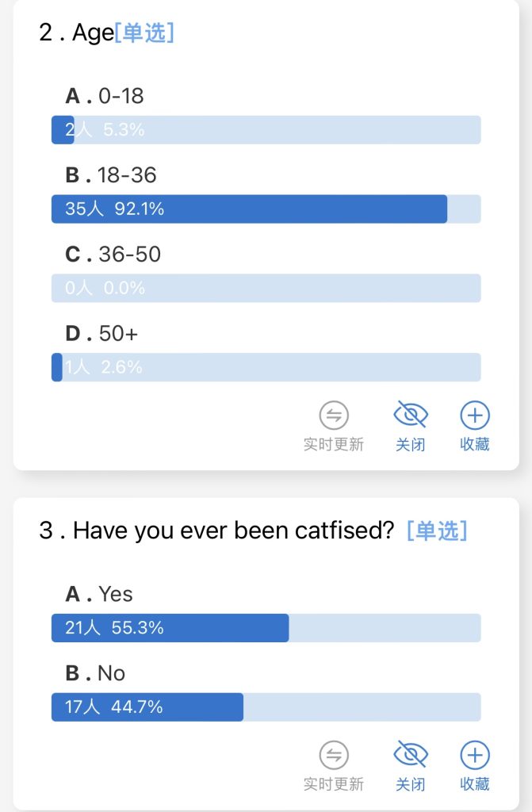Click the Yes result bar at 55.3%

tap(266, 628)
